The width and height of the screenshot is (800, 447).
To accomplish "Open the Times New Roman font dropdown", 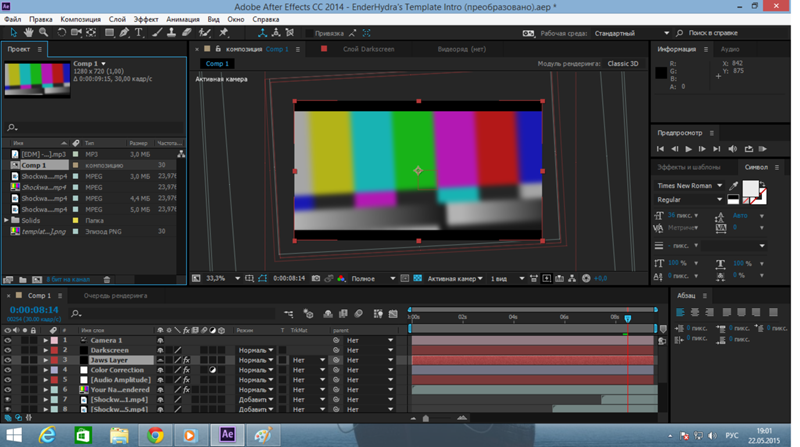I will pos(689,186).
